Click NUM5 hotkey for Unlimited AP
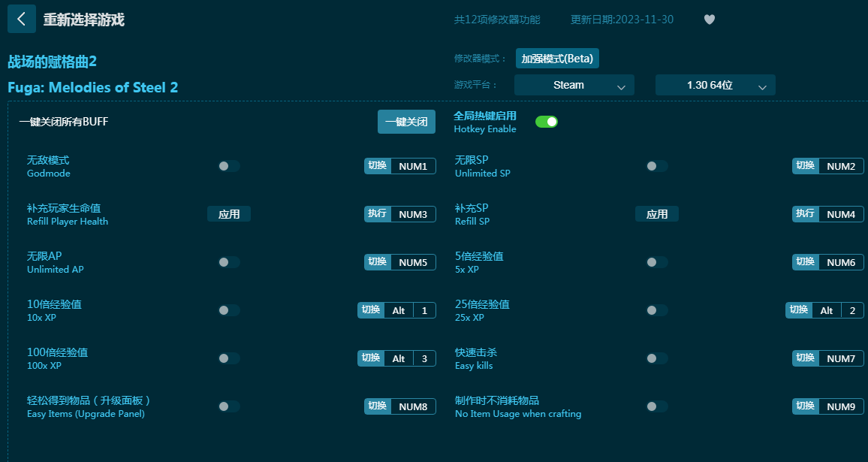This screenshot has width=868, height=462. tap(413, 262)
